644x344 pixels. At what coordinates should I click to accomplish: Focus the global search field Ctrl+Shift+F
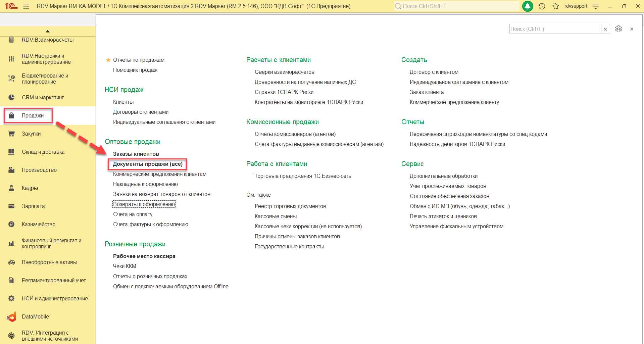[x=457, y=6]
